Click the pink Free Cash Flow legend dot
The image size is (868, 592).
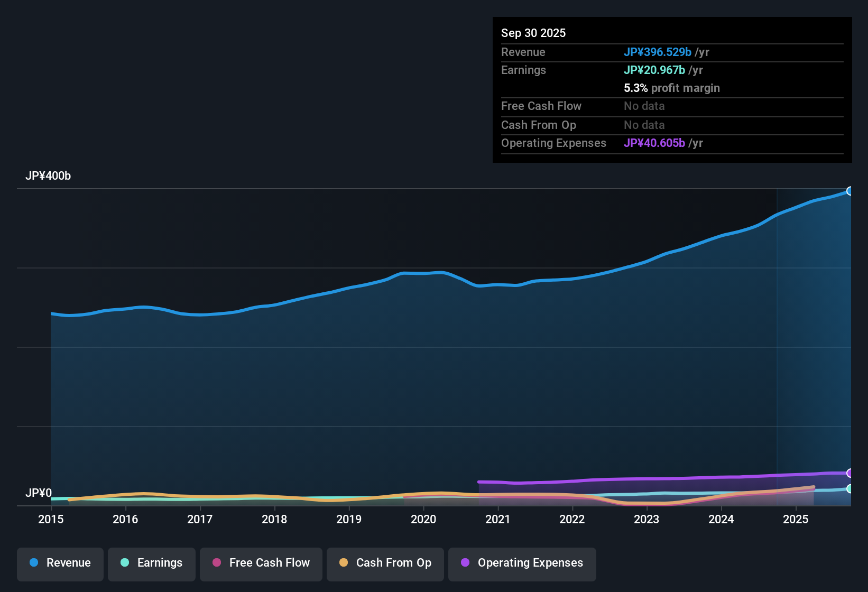216,563
